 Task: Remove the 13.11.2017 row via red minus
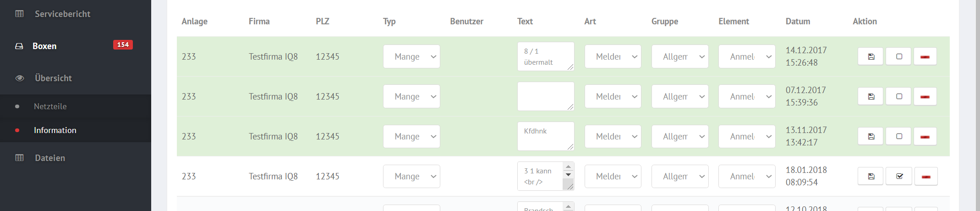925,136
